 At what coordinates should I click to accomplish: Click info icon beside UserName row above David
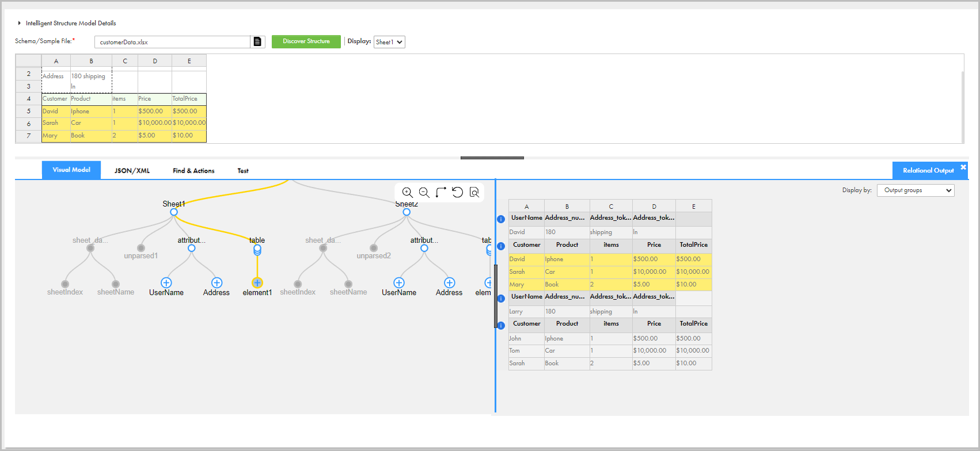pyautogui.click(x=501, y=219)
